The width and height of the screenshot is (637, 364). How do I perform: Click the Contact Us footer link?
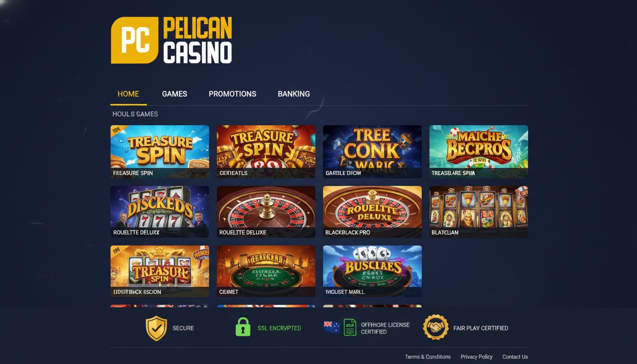pos(515,357)
